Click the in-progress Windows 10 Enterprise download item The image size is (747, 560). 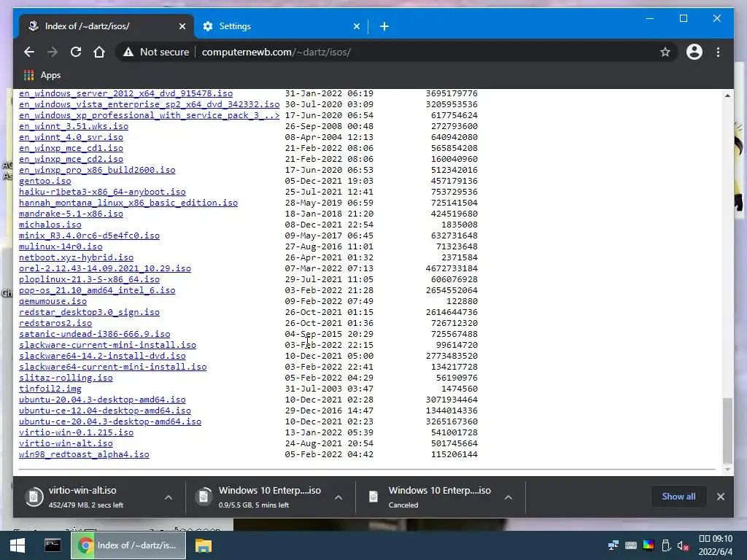point(270,497)
